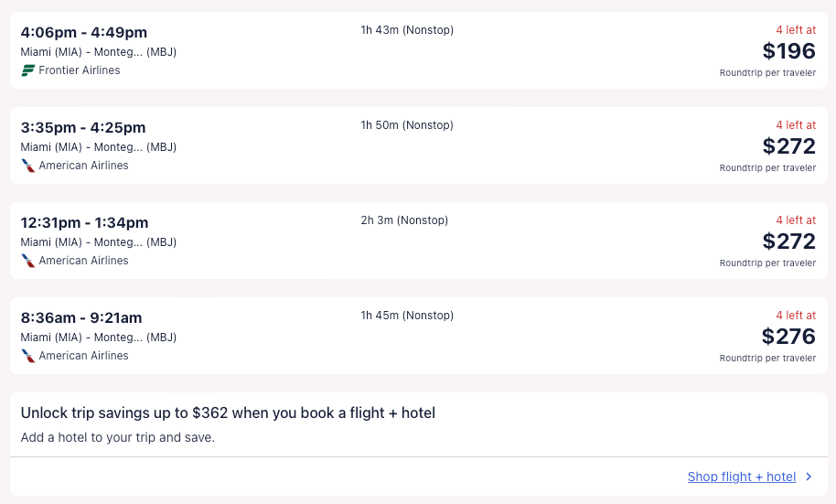This screenshot has height=504, width=836.
Task: Open the Shop flight + hotel link
Action: 742,477
